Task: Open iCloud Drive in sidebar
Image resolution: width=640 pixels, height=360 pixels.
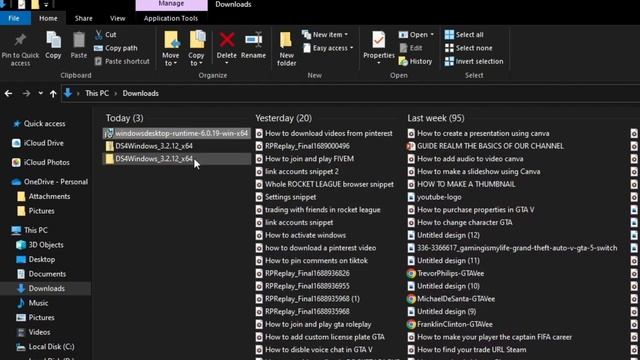Action: click(x=43, y=143)
